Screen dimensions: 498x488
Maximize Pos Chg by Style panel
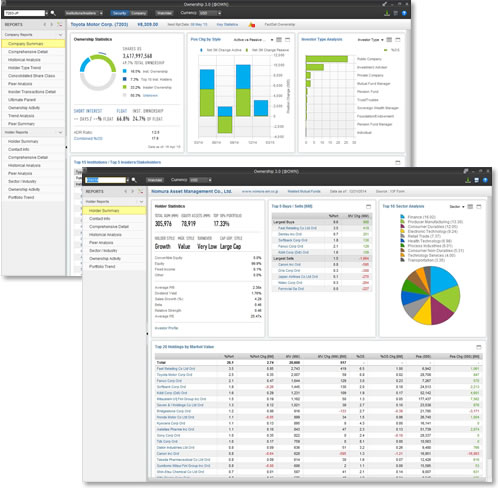coord(287,40)
